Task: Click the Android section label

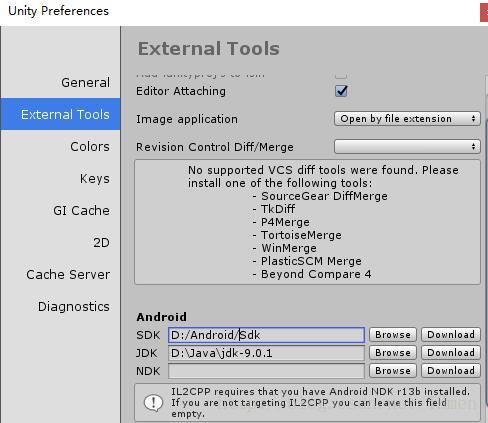Action: point(161,317)
